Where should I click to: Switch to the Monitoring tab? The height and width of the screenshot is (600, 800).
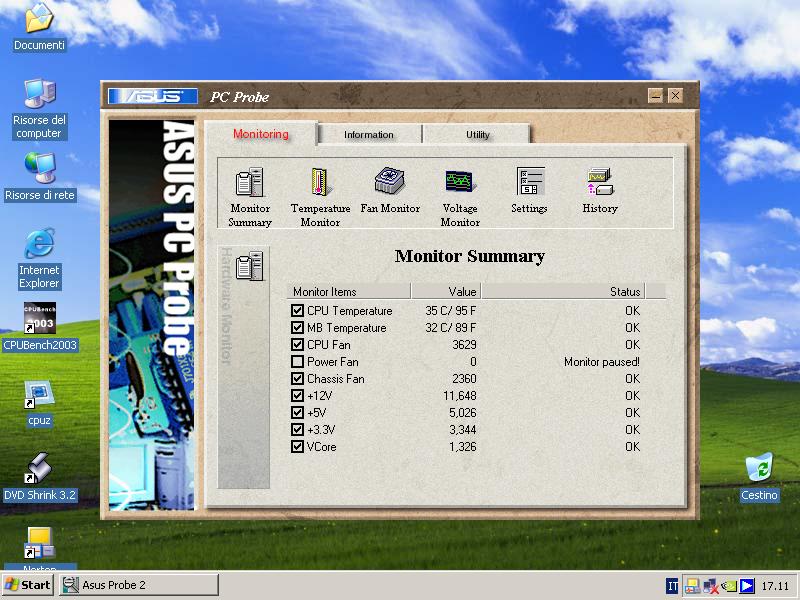[261, 134]
